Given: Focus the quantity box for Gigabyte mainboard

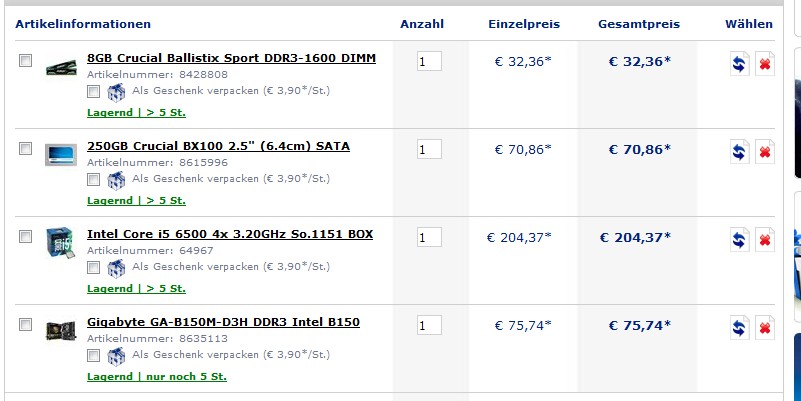Looking at the screenshot, I should coord(429,326).
